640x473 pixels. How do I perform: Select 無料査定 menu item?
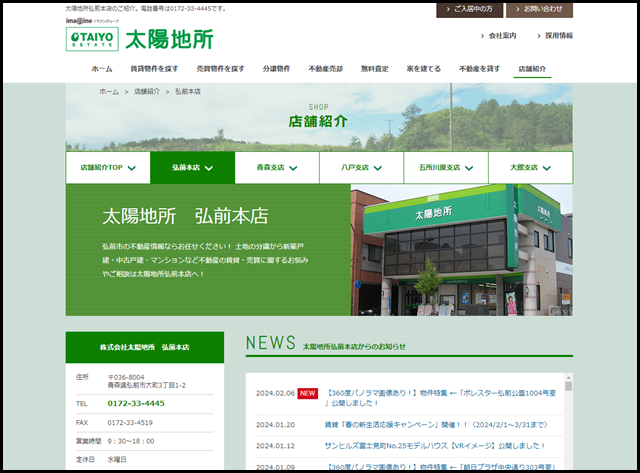[375, 69]
